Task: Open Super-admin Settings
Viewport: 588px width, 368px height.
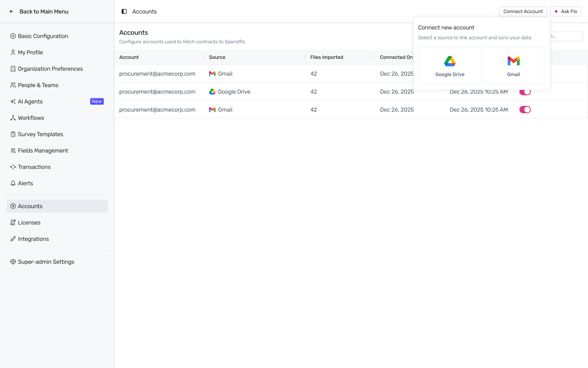Action: (x=57, y=262)
